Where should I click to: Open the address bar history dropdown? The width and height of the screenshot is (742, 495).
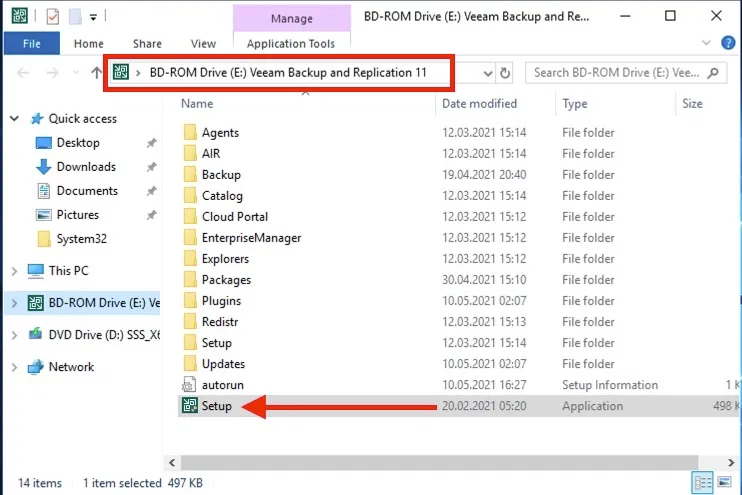pyautogui.click(x=488, y=73)
